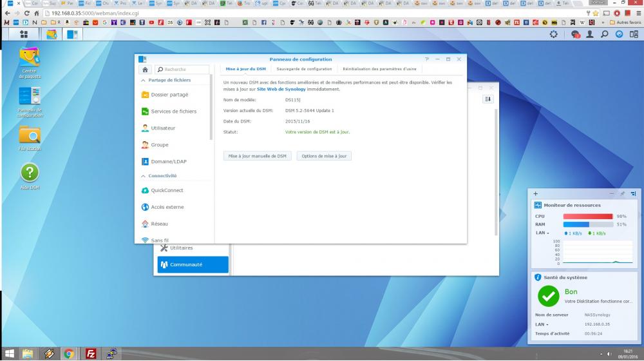Viewport: 644px width, 361px height.
Task: Click Options de mise à jour button
Action: click(x=324, y=156)
